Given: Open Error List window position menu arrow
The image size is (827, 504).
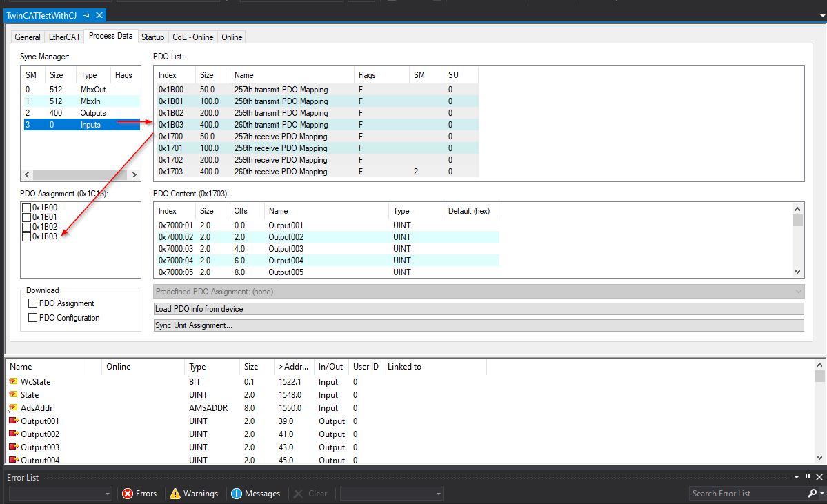Looking at the screenshot, I should (x=797, y=477).
